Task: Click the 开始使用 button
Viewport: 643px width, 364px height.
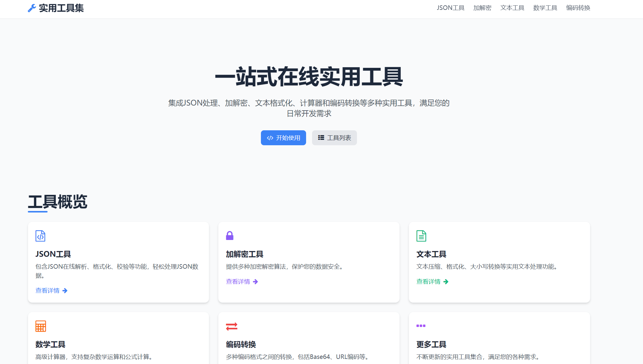Action: 283,138
